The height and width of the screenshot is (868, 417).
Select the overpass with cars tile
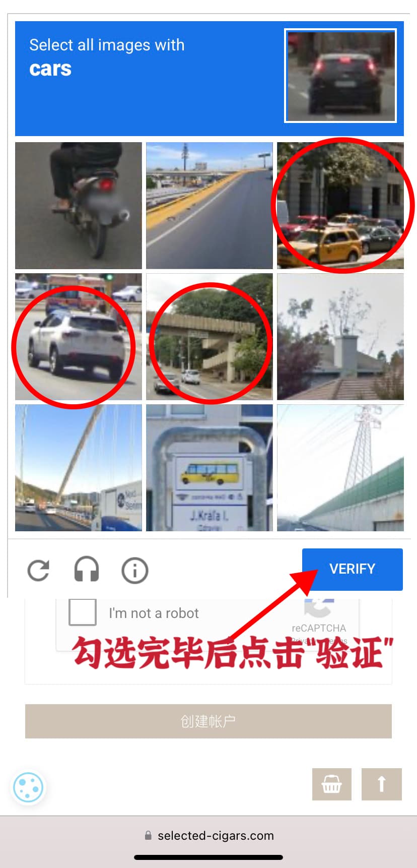(x=210, y=337)
